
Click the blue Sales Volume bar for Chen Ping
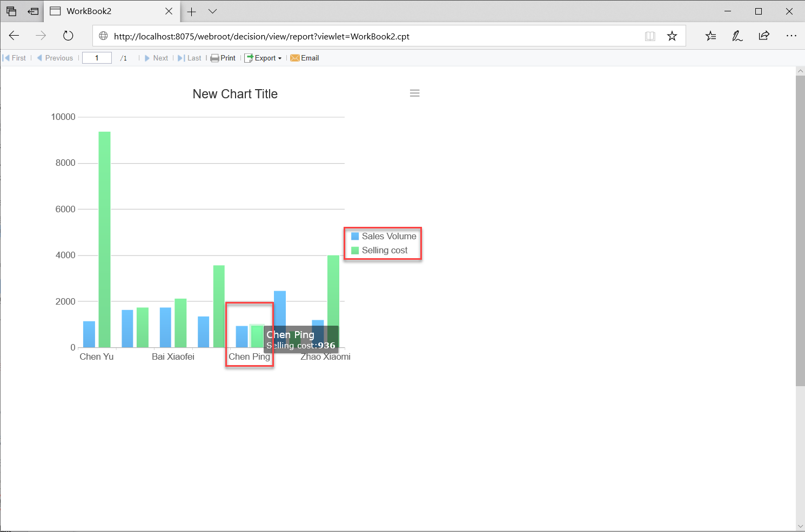pos(242,336)
